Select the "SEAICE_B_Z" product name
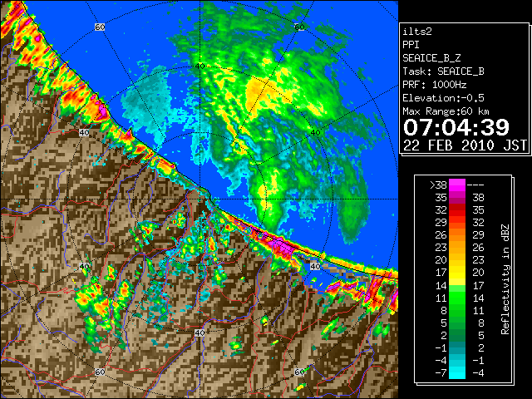This screenshot has height=399, width=532. pos(431,58)
